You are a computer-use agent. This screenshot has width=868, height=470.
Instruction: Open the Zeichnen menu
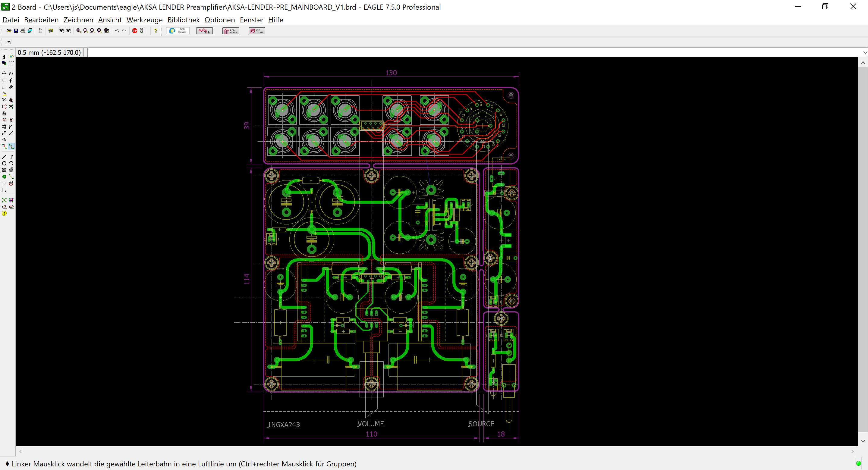[x=78, y=20]
